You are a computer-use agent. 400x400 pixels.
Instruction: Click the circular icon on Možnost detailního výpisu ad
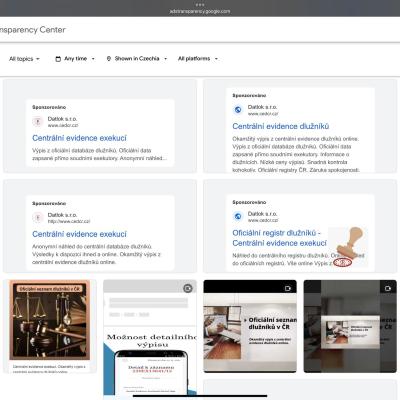coord(188,288)
